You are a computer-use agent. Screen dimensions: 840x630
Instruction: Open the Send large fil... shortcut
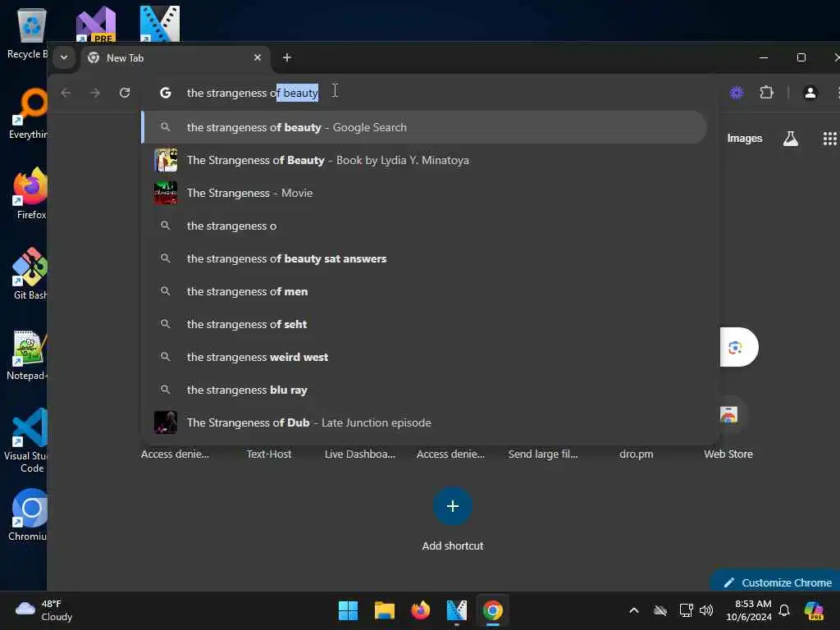pos(543,454)
